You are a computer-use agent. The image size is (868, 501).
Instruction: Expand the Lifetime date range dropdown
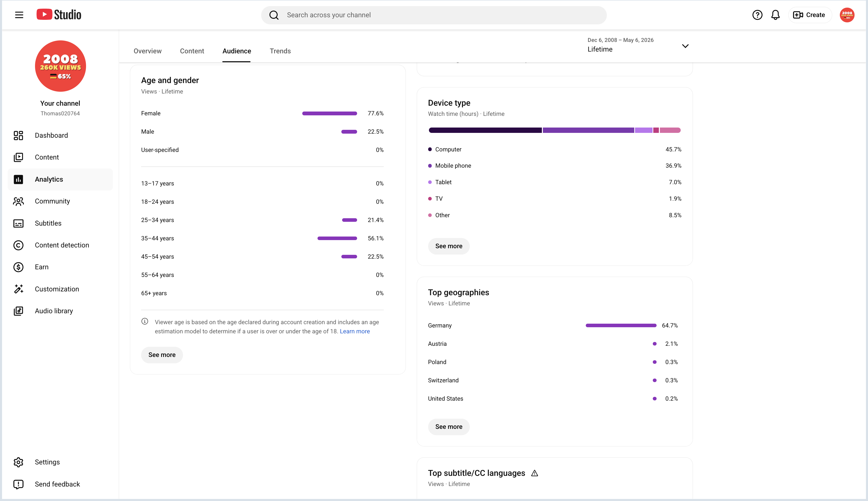(685, 46)
